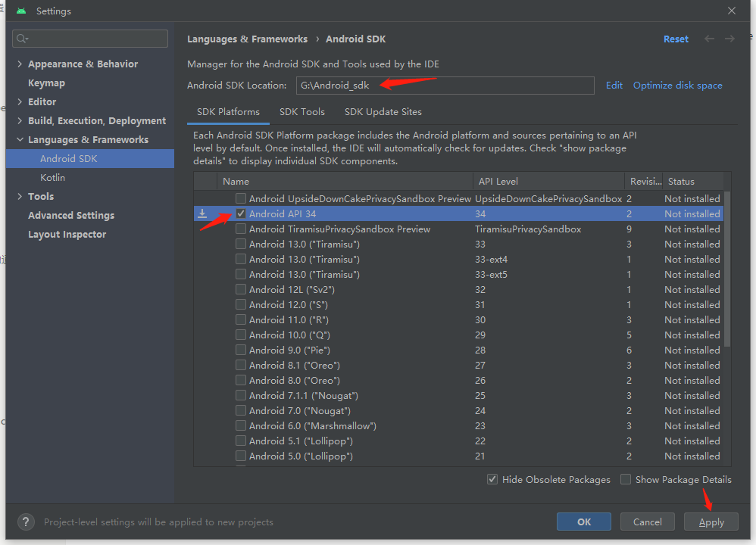756x545 pixels.
Task: Toggle Hide Obsolete Packages checkbox
Action: click(x=492, y=479)
